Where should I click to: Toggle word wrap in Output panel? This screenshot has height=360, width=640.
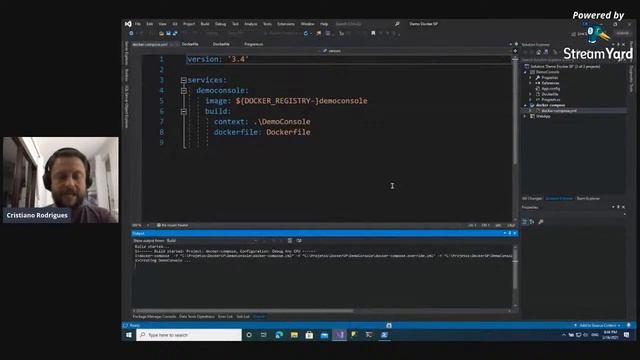[299, 241]
